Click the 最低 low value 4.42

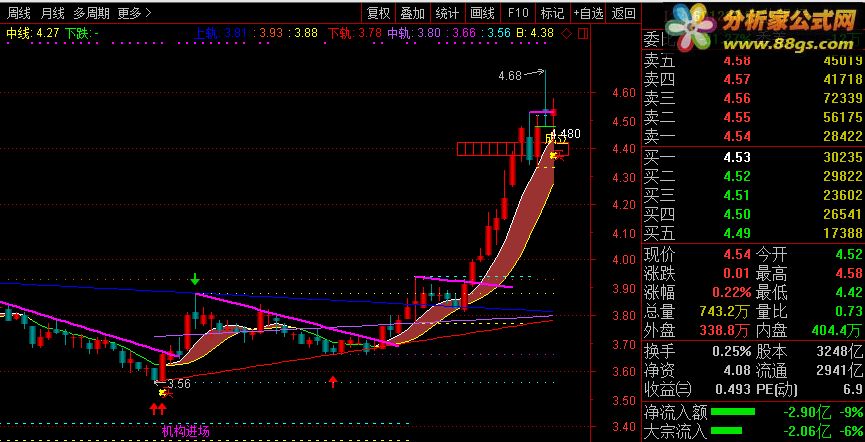click(848, 292)
